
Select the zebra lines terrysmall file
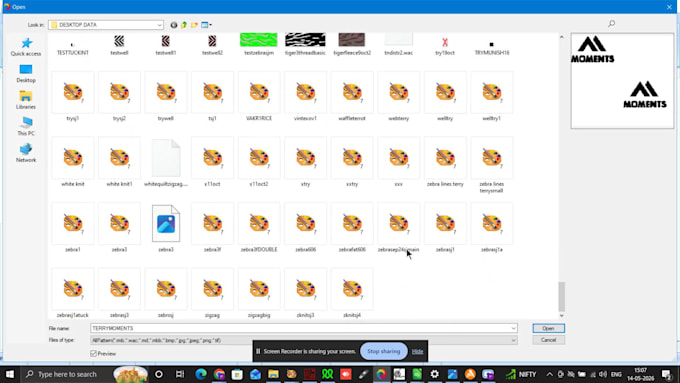coord(491,165)
